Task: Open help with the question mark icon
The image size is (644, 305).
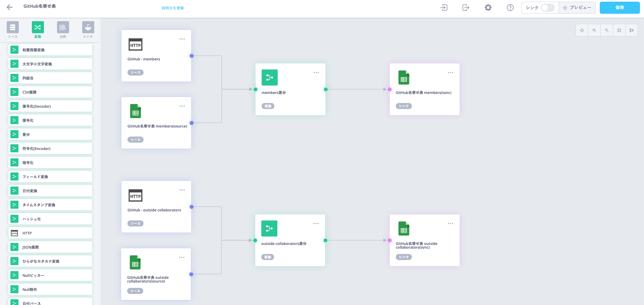Action: (x=510, y=7)
